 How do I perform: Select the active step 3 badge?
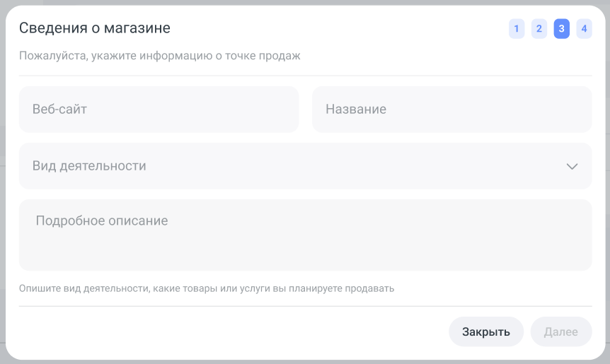pyautogui.click(x=562, y=29)
